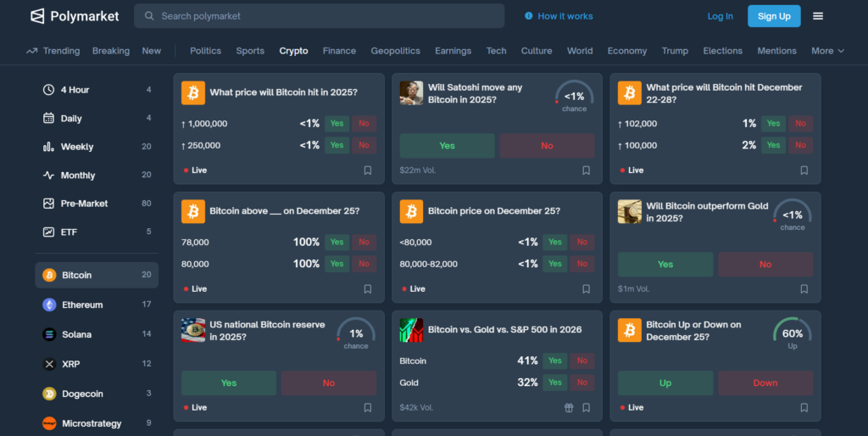
Task: Expand the More categories dropdown
Action: pos(827,51)
